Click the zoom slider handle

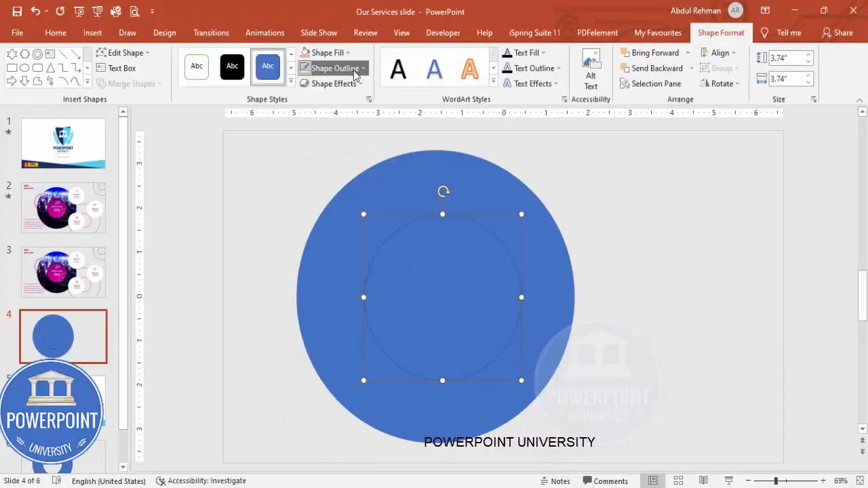(776, 481)
